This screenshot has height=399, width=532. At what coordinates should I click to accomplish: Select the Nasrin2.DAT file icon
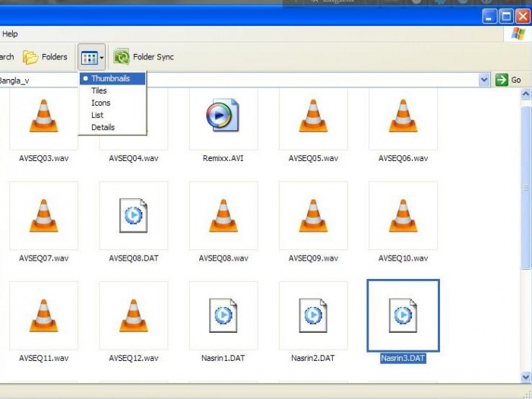coord(313,315)
